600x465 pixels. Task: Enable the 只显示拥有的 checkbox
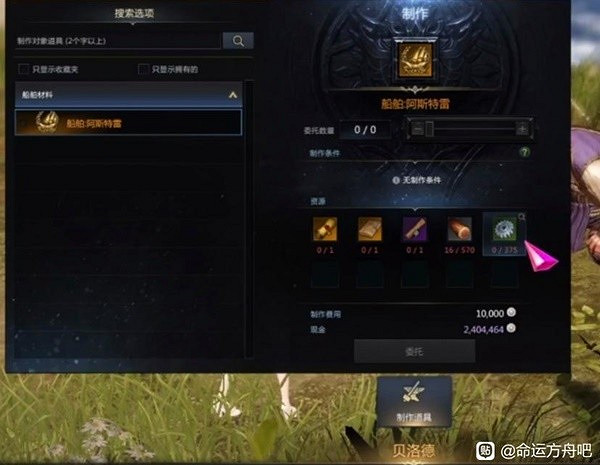point(143,69)
